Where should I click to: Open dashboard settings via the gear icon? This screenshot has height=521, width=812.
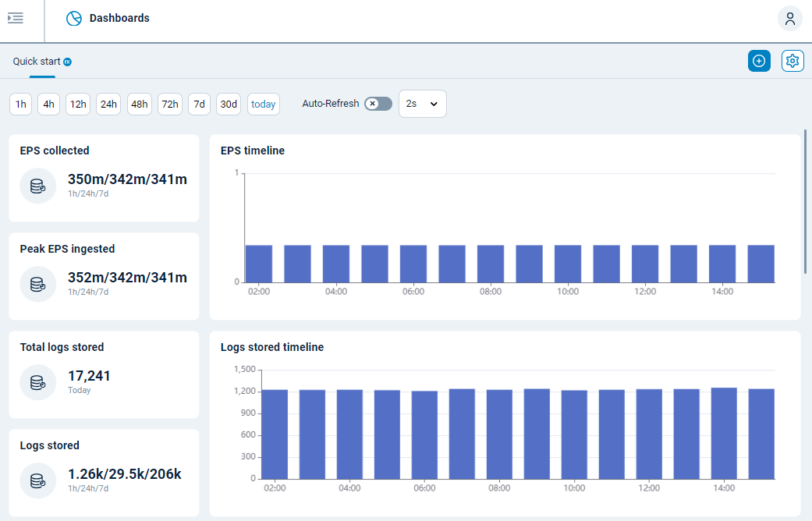click(x=792, y=60)
